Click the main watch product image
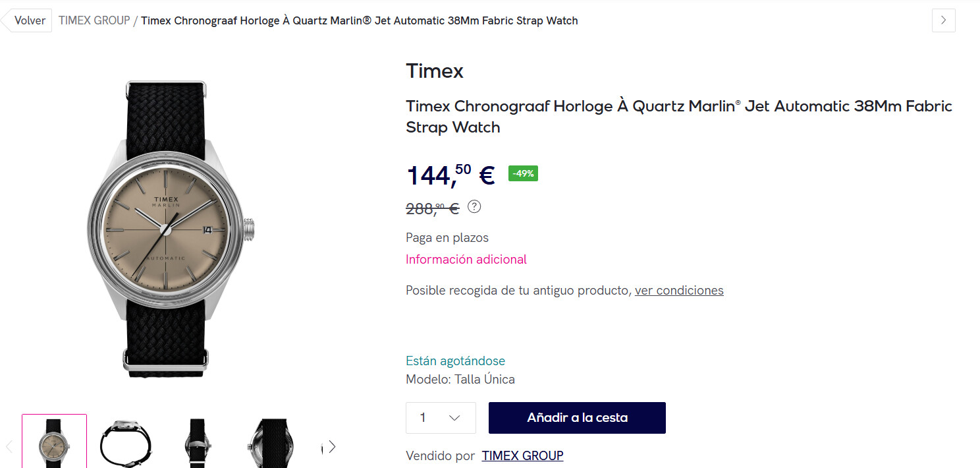 tap(170, 229)
